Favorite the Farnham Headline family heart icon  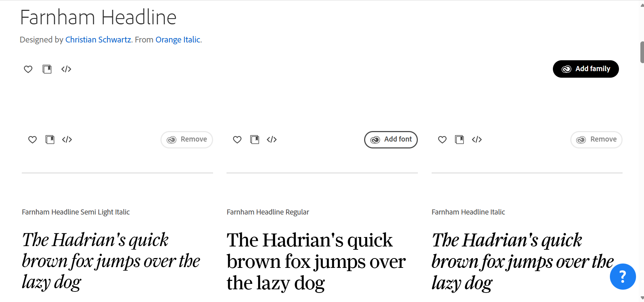coord(28,69)
